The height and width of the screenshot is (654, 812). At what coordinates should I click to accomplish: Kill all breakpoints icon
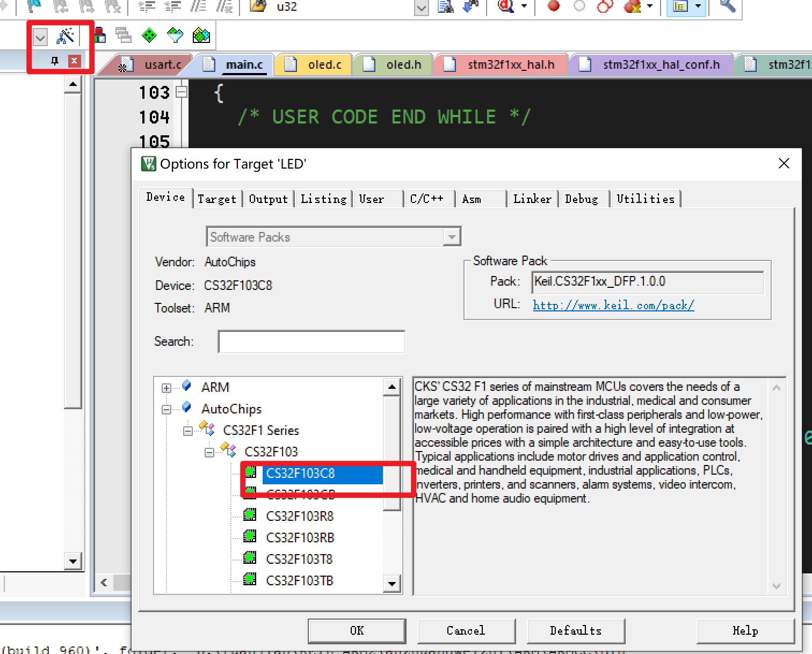click(x=633, y=6)
